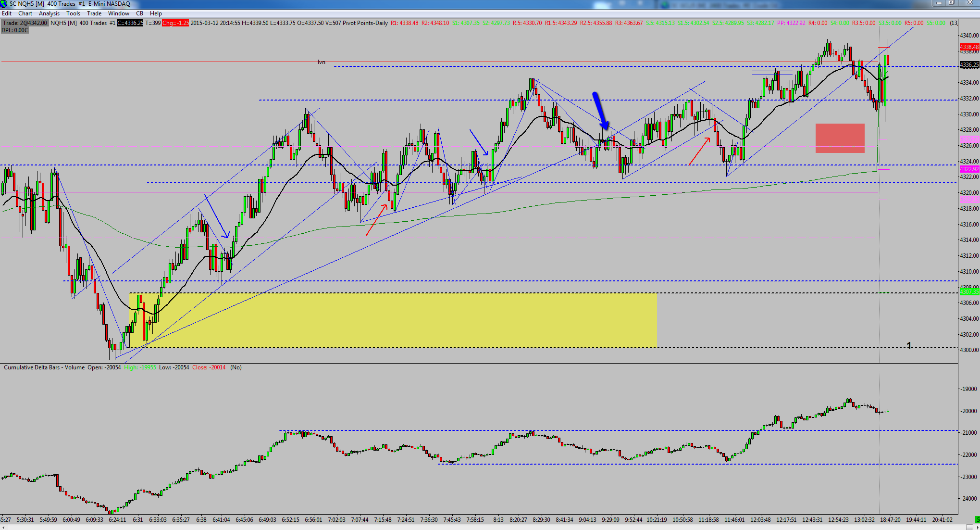Click the -19000 delta scale label
The width and height of the screenshot is (980, 530).
pos(968,389)
